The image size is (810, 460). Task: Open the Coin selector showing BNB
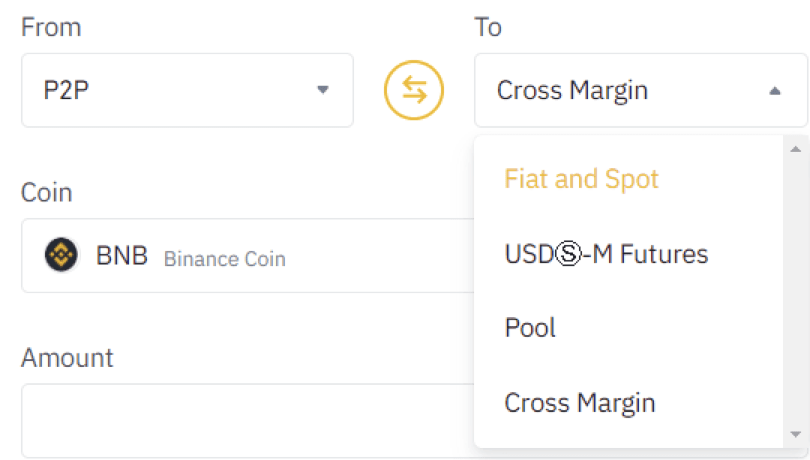tap(248, 255)
